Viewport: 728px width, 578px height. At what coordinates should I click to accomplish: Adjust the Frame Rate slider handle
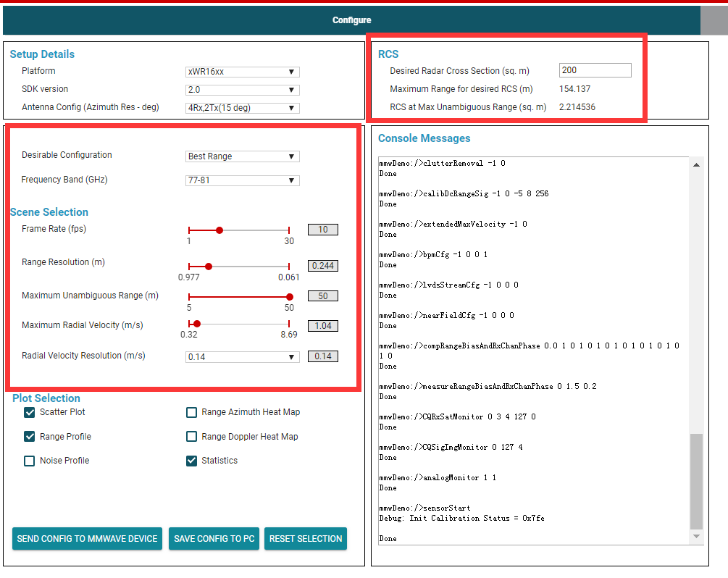(x=218, y=230)
